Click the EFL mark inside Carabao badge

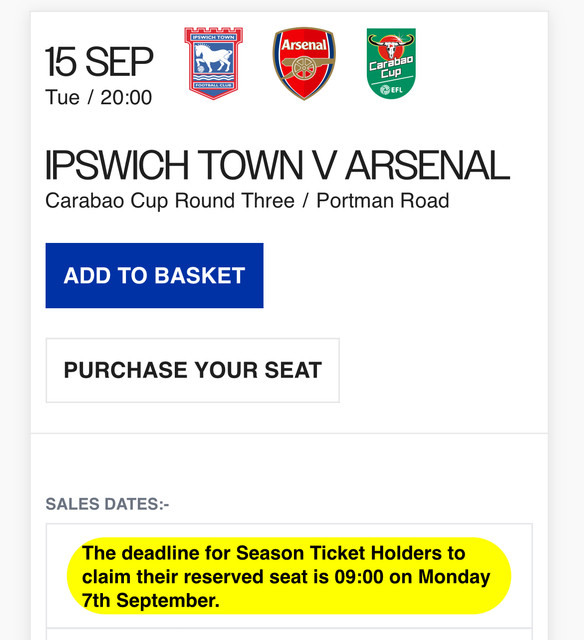click(x=391, y=90)
